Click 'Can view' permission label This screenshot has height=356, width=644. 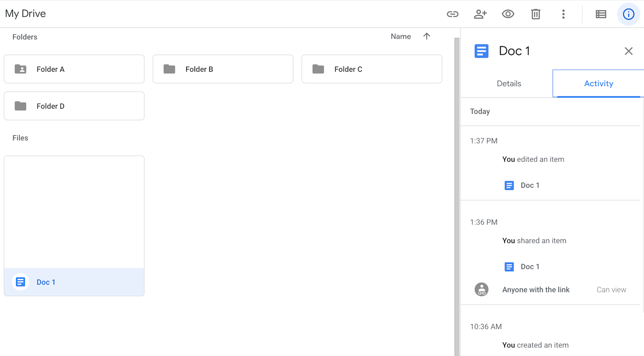tap(611, 290)
